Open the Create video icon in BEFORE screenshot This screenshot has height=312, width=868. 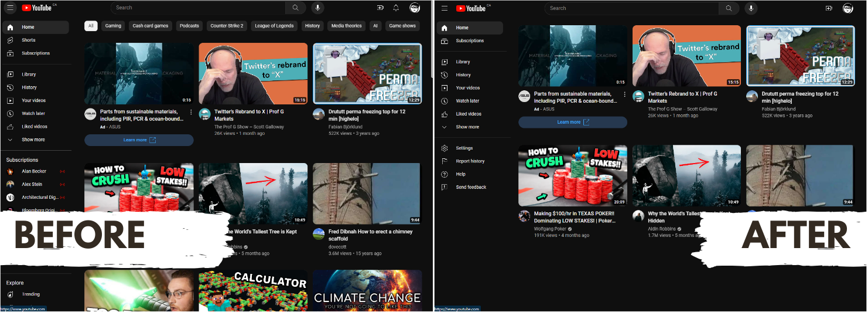[381, 8]
